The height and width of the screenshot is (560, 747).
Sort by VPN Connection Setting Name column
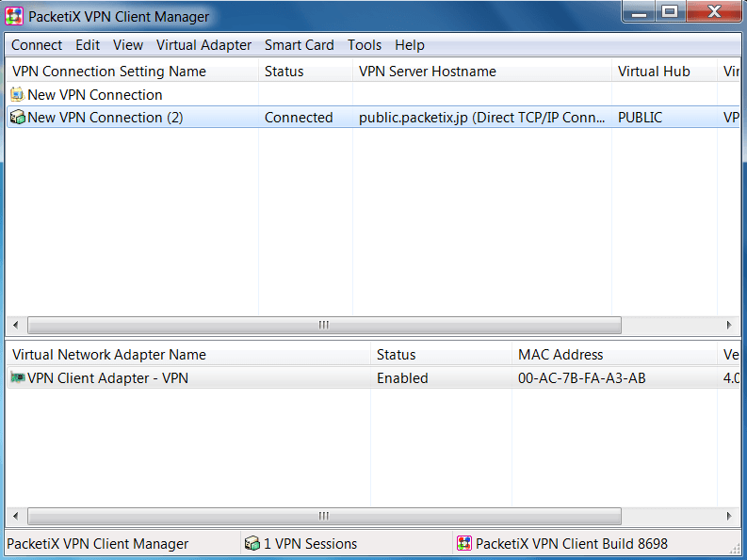(x=132, y=72)
